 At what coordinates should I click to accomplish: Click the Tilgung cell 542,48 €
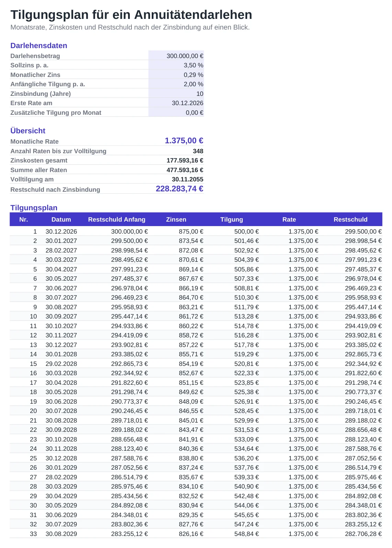246,496
